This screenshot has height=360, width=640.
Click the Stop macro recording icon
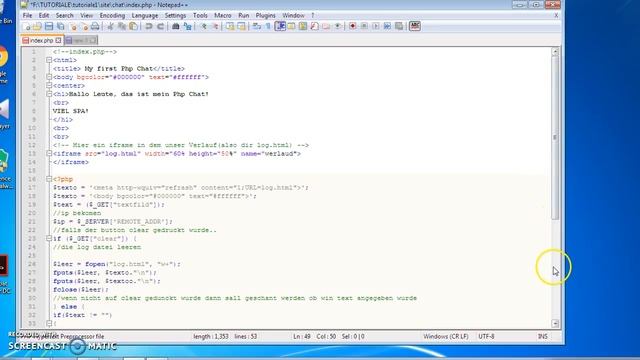[x=364, y=27]
